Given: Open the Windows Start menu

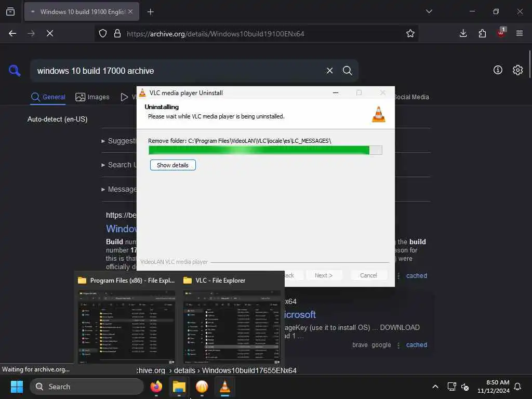Looking at the screenshot, I should [17, 387].
